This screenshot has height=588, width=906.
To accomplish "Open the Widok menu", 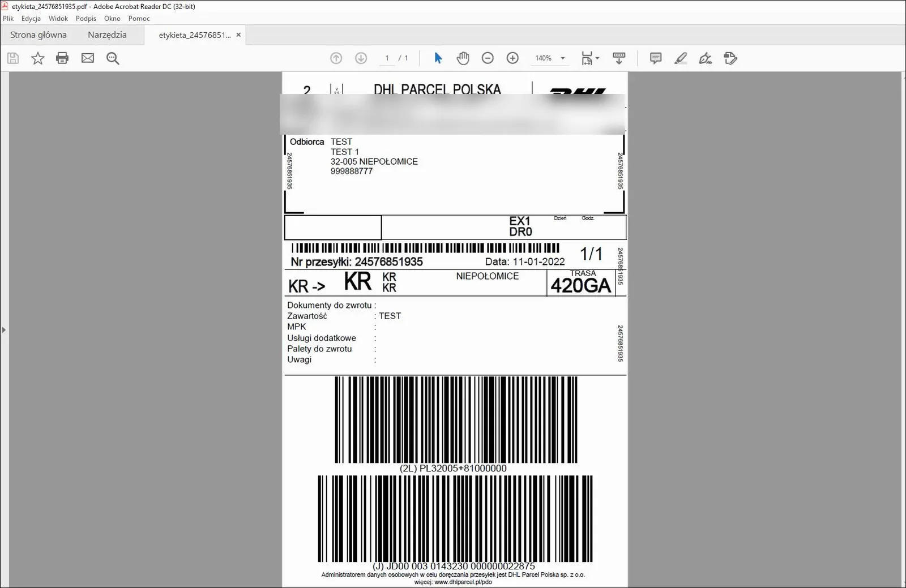I will point(58,18).
